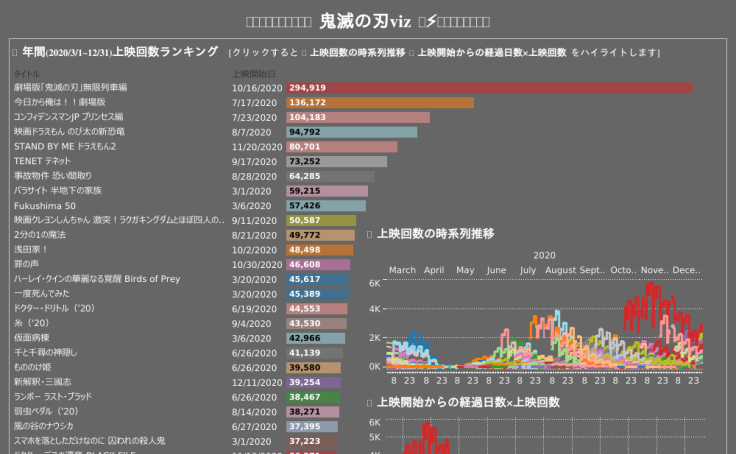Select the mauve 38,271 bar
736x454 pixels.
pos(313,412)
